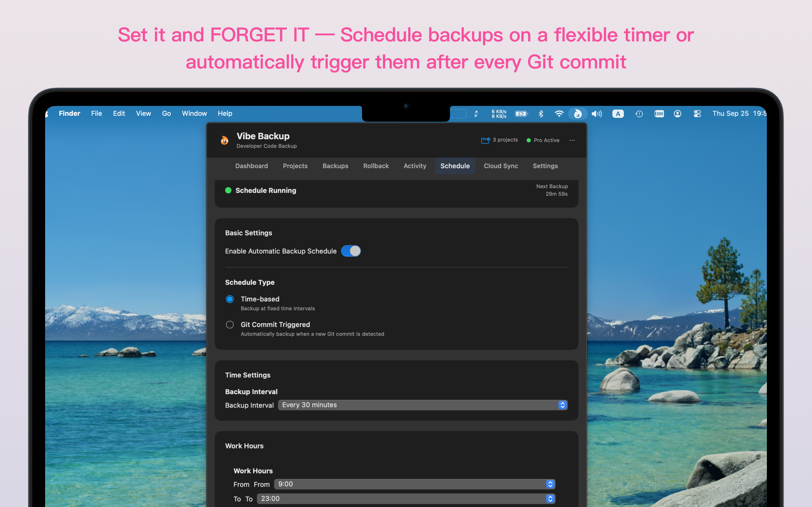812x507 pixels.
Task: Switch to the Rollback tab
Action: point(376,166)
